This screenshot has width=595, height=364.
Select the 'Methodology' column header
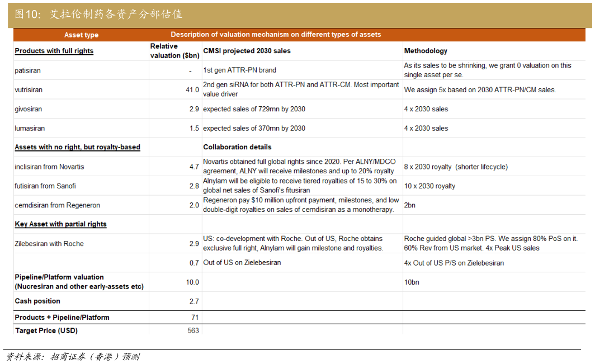[x=426, y=51]
